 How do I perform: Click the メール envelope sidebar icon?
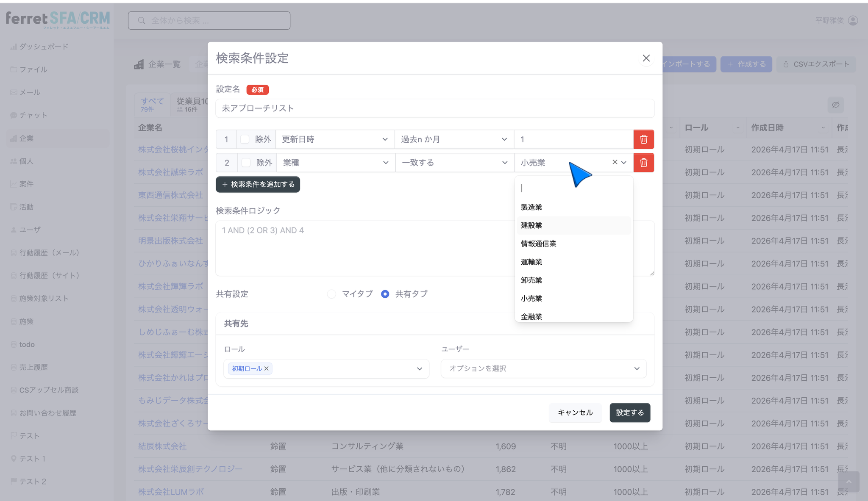14,92
